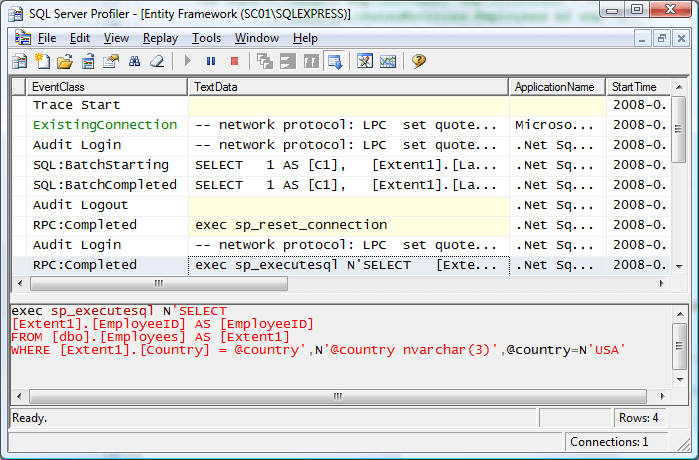Open the View menu

point(116,38)
